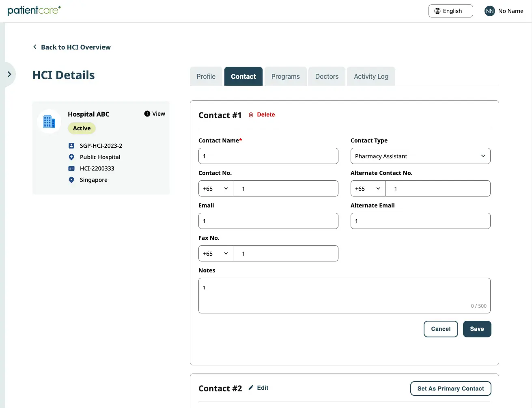Click the location pin next to Singapore
This screenshot has width=532, height=408.
(x=71, y=180)
